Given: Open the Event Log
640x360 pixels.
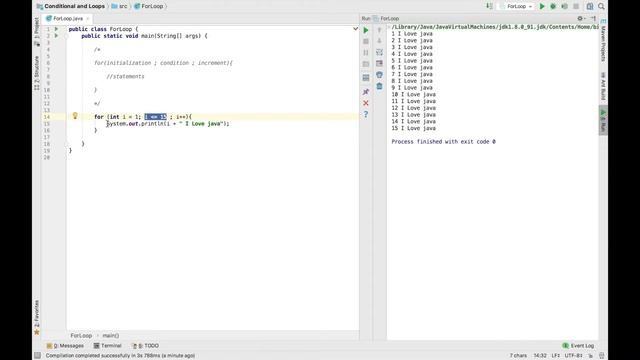Looking at the screenshot, I should tap(578, 346).
